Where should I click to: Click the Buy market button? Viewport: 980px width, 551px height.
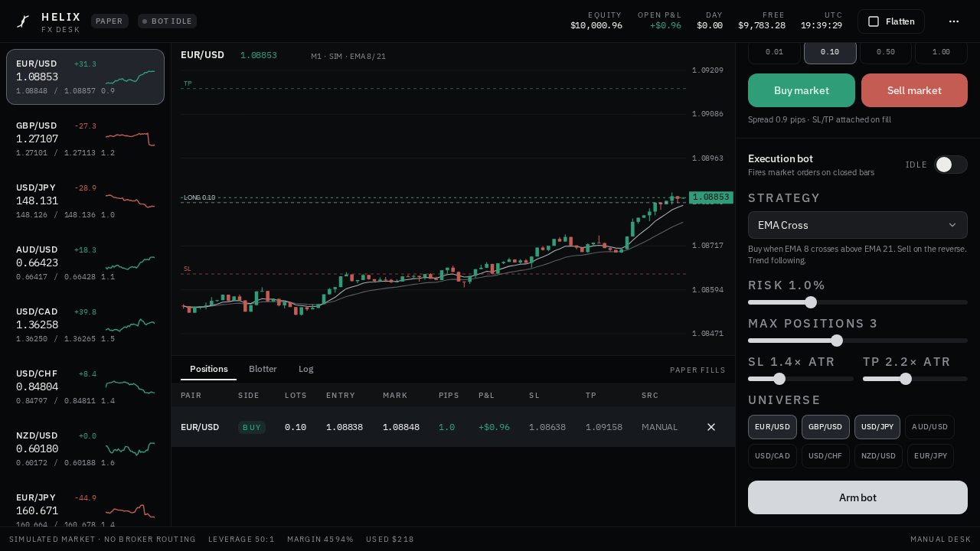[x=802, y=90]
